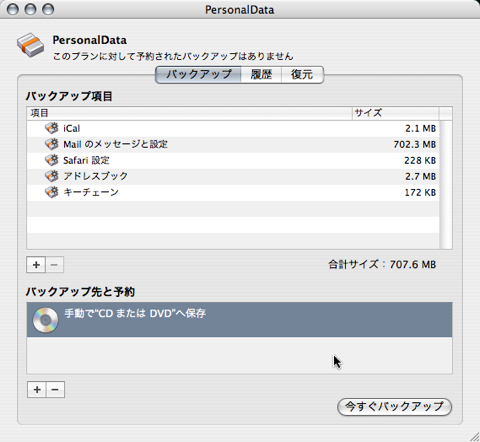Select 手動で"CD または DVD"へ保存 destination

point(239,320)
